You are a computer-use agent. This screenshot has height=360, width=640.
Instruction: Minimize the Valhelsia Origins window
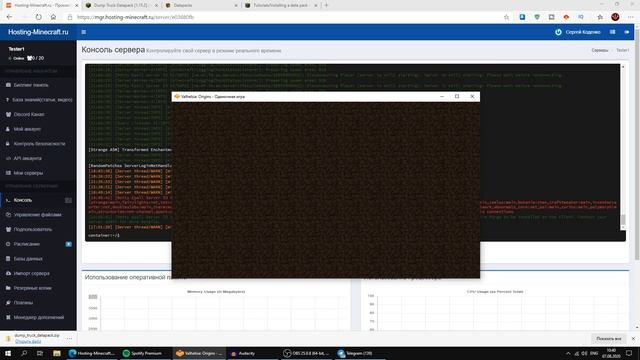(442, 96)
